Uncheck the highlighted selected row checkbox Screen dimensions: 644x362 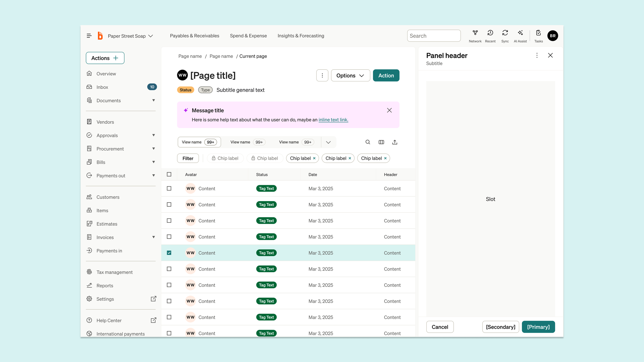coord(169,253)
